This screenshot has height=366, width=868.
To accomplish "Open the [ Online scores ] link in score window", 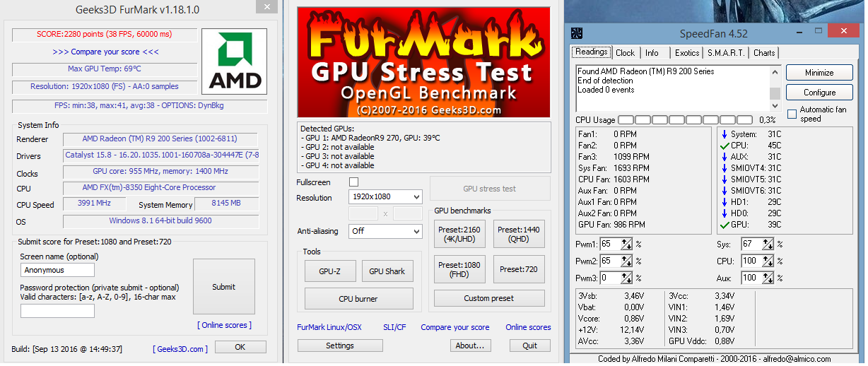I will pyautogui.click(x=224, y=325).
